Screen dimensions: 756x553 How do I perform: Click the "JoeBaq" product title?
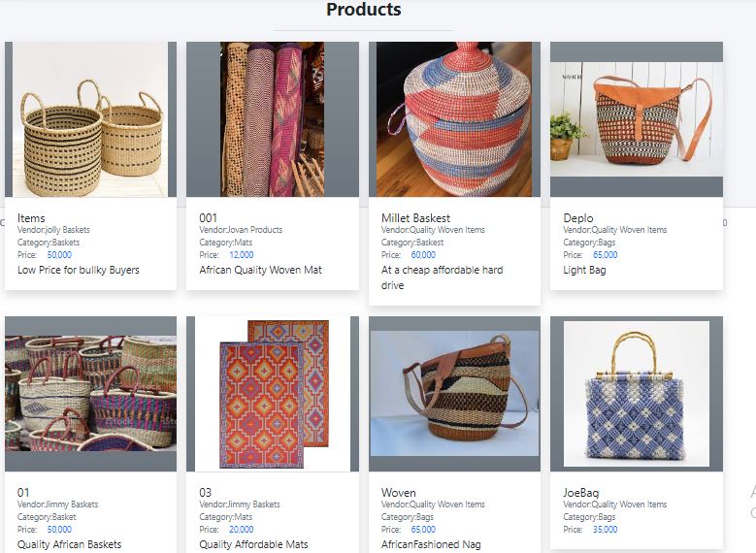click(580, 493)
